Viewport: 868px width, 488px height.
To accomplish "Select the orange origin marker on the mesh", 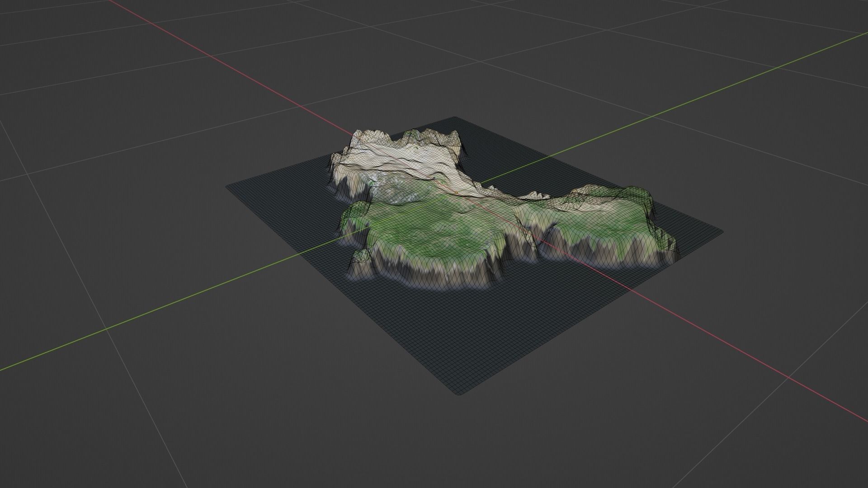I will point(456,193).
